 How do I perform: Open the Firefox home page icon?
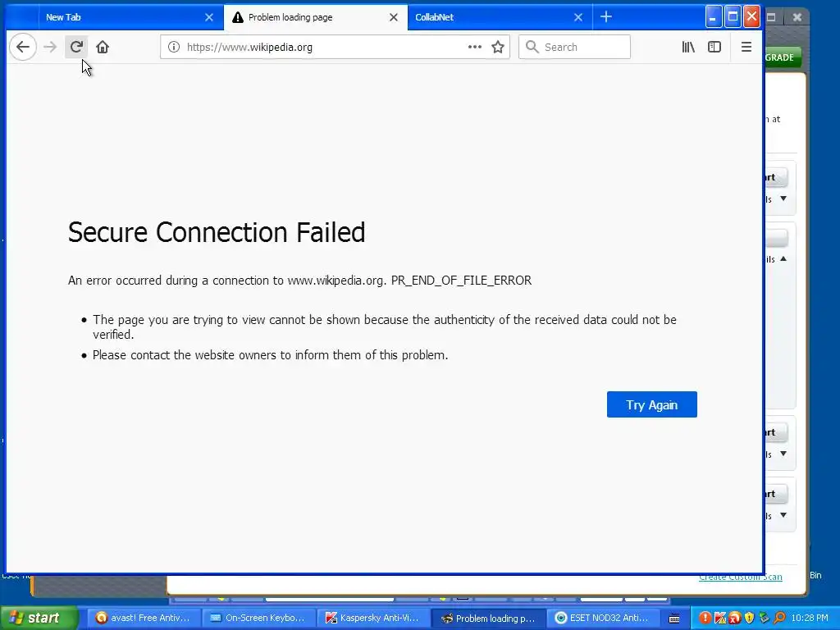(x=103, y=47)
